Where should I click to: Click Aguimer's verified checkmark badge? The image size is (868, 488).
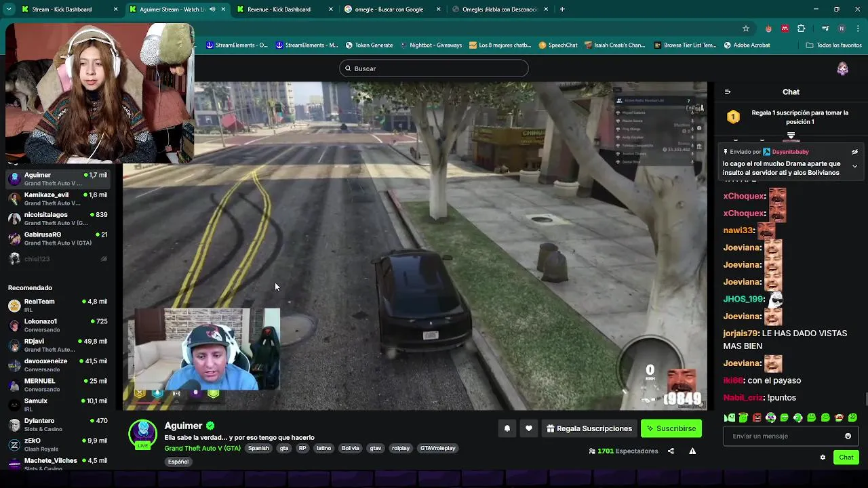(x=210, y=426)
